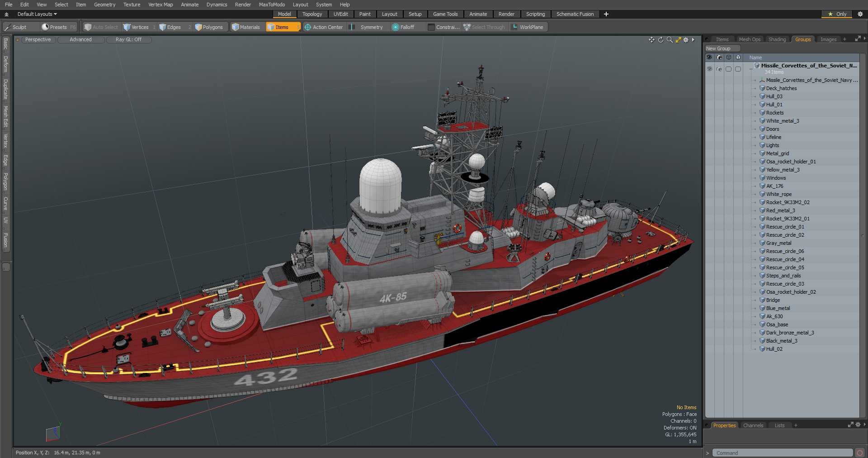Switch to Vertices selection mode
The height and width of the screenshot is (458, 868).
click(139, 27)
